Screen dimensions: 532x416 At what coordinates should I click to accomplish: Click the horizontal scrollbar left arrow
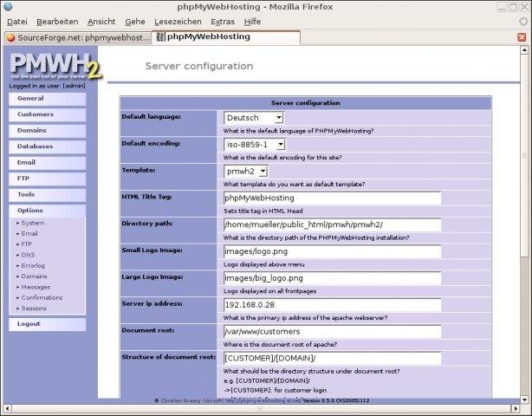[x=7, y=408]
